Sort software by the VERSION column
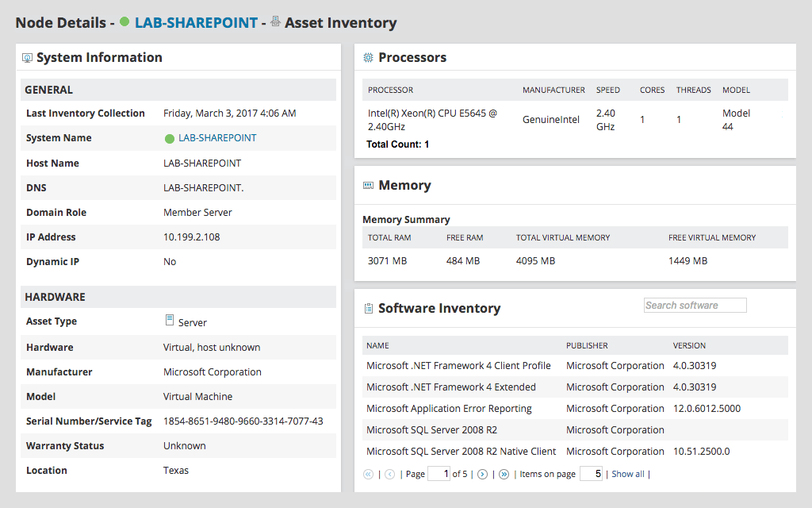This screenshot has width=812, height=508. coord(689,345)
